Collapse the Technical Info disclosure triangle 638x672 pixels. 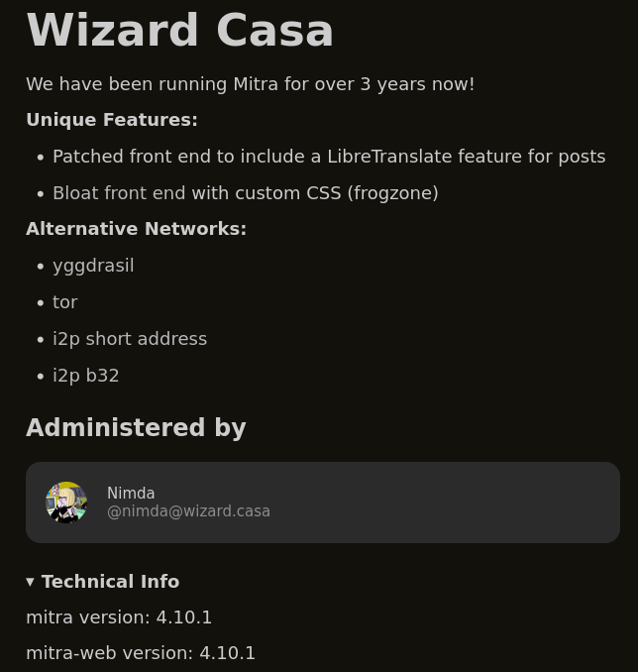coord(31,582)
